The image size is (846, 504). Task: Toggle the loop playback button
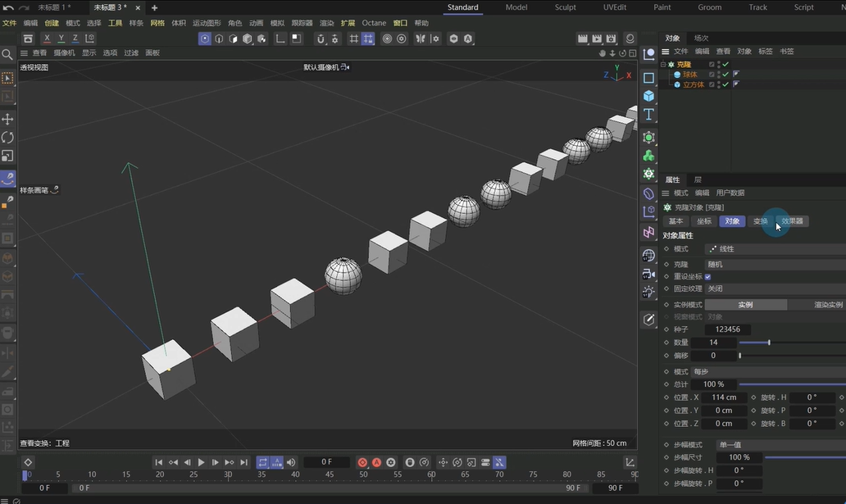[x=262, y=462]
